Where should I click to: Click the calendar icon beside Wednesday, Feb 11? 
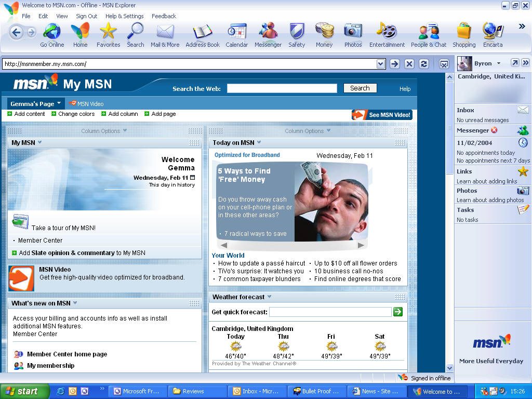click(193, 178)
